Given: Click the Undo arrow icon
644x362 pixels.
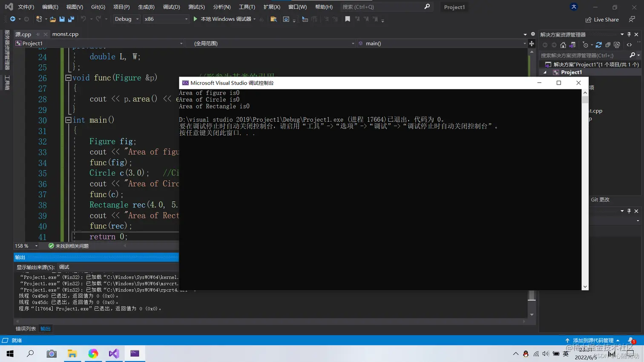Looking at the screenshot, I should (x=83, y=19).
